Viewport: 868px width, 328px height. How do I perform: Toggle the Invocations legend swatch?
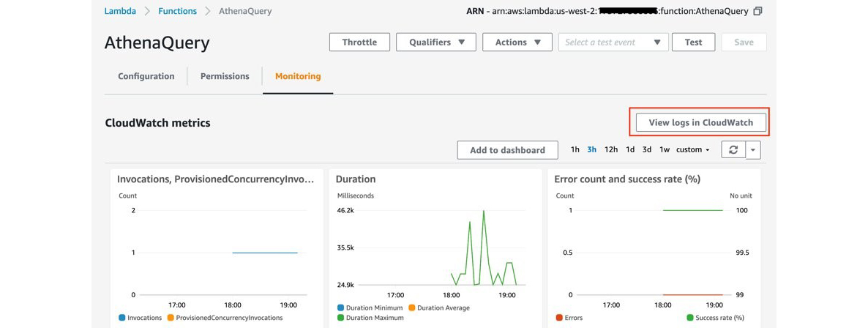coord(121,318)
